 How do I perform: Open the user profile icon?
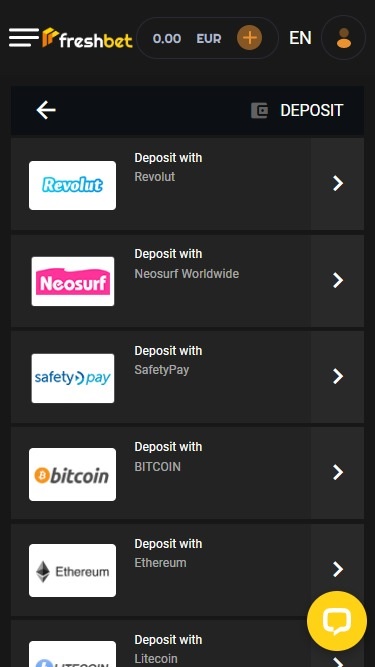pos(344,38)
